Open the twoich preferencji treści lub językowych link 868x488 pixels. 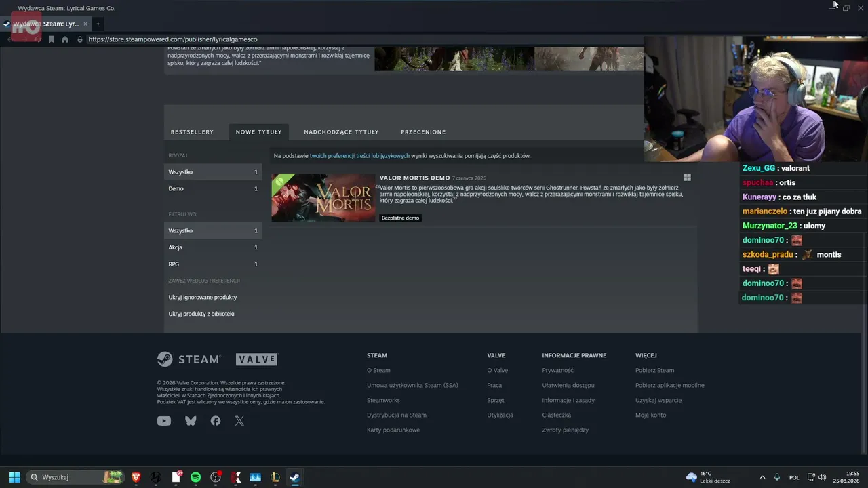click(359, 156)
